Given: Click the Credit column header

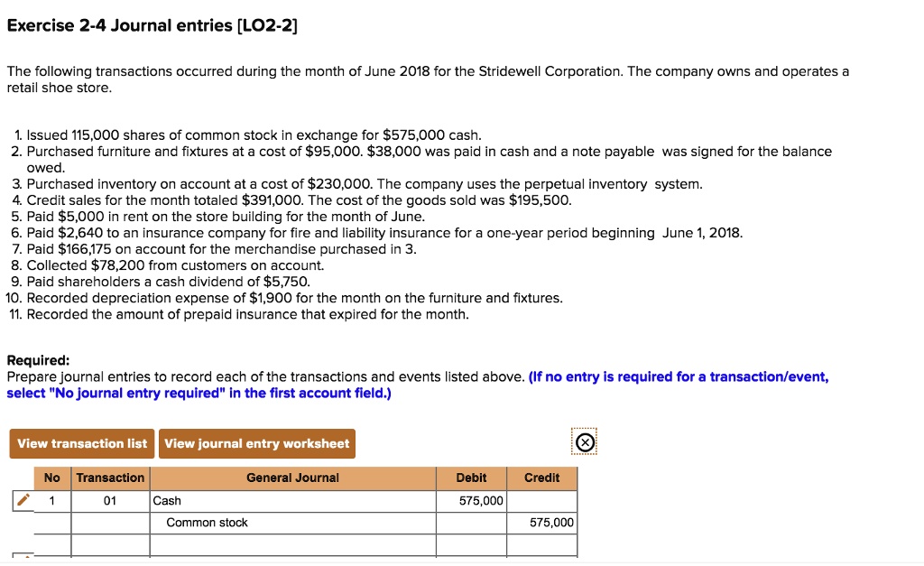Looking at the screenshot, I should (542, 478).
